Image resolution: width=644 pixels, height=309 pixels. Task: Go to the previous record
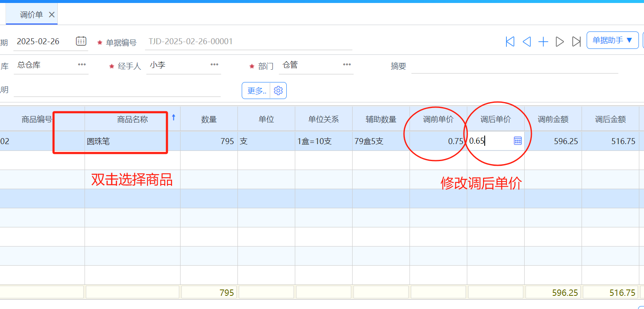coord(527,42)
